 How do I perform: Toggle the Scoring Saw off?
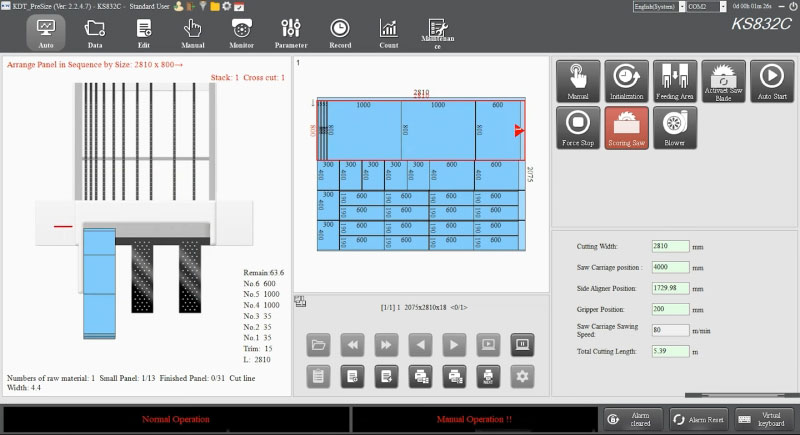tap(626, 127)
